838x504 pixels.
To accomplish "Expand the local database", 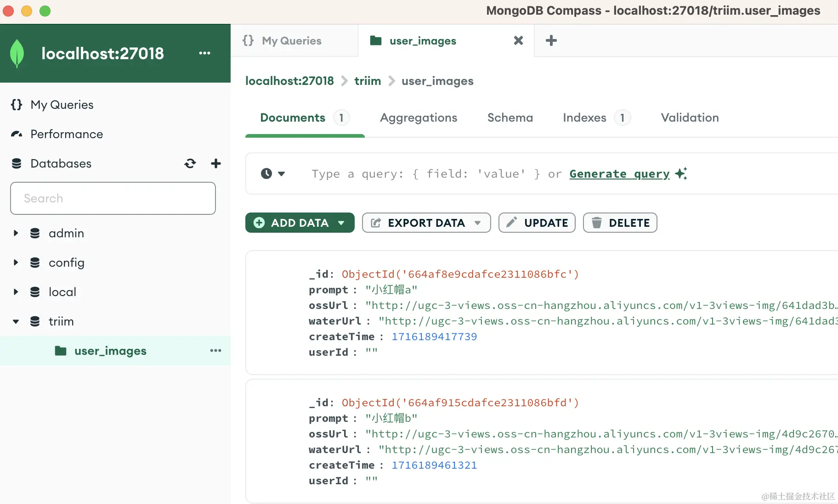I will pos(16,292).
